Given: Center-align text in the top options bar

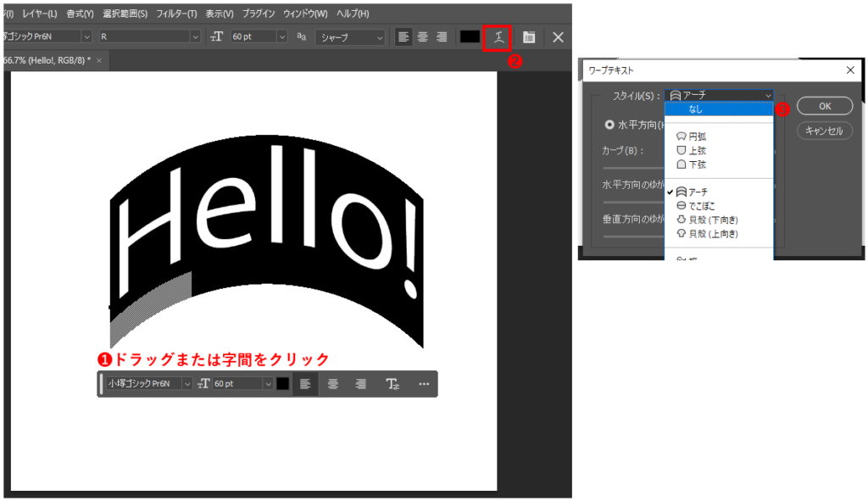Looking at the screenshot, I should pyautogui.click(x=422, y=37).
